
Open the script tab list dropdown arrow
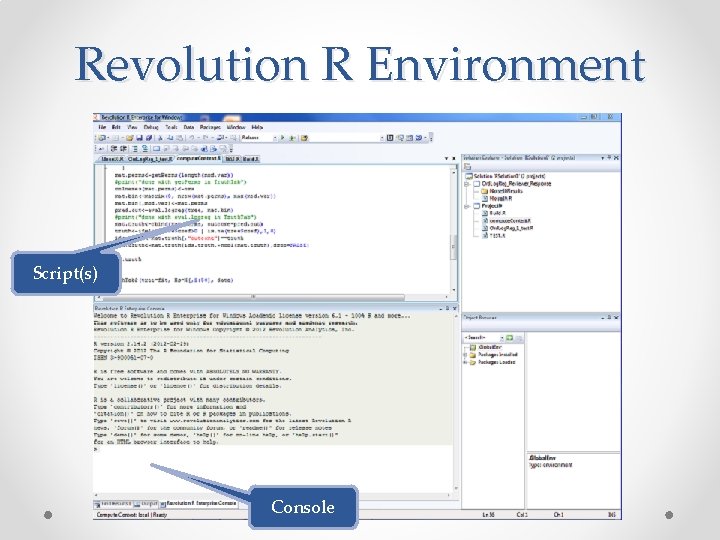[446, 158]
